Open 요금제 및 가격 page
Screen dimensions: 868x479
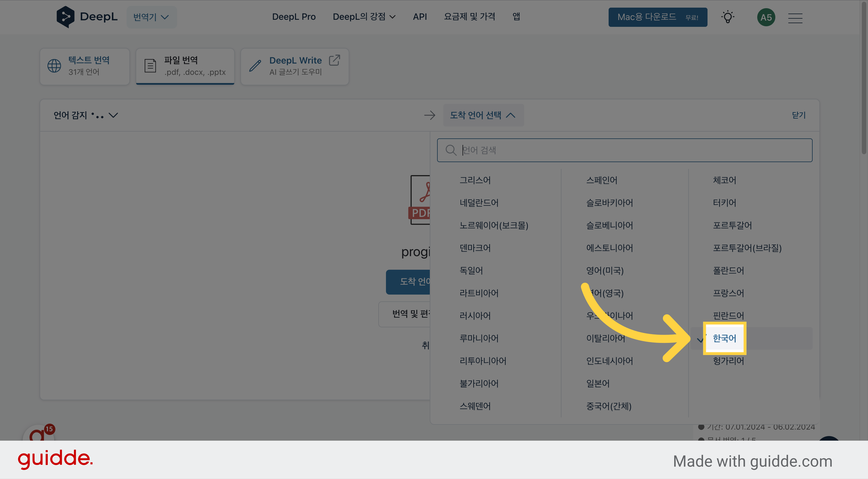(469, 16)
